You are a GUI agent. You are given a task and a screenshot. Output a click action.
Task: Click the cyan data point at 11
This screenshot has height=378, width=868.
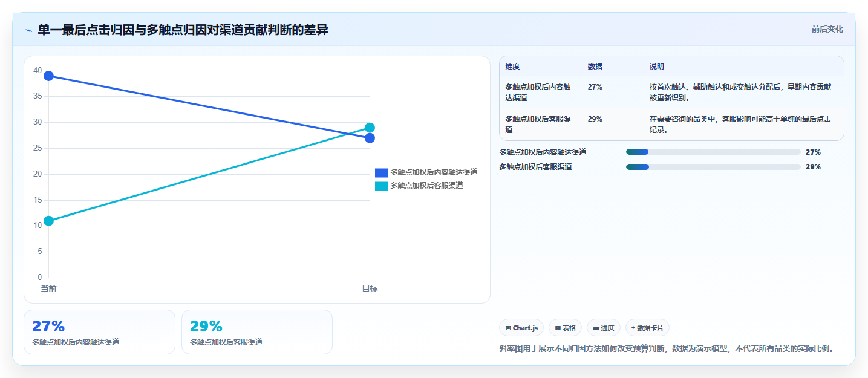(48, 221)
